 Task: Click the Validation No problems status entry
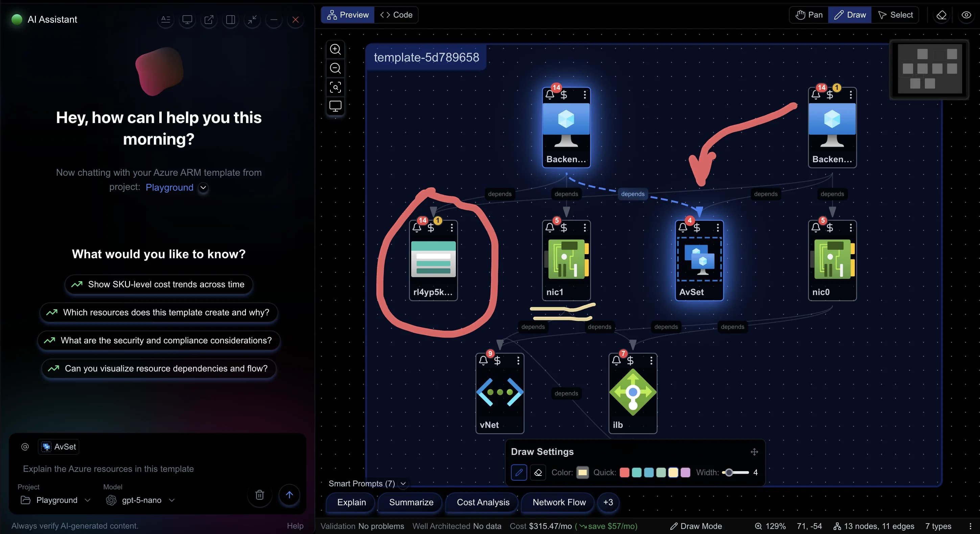point(362,526)
